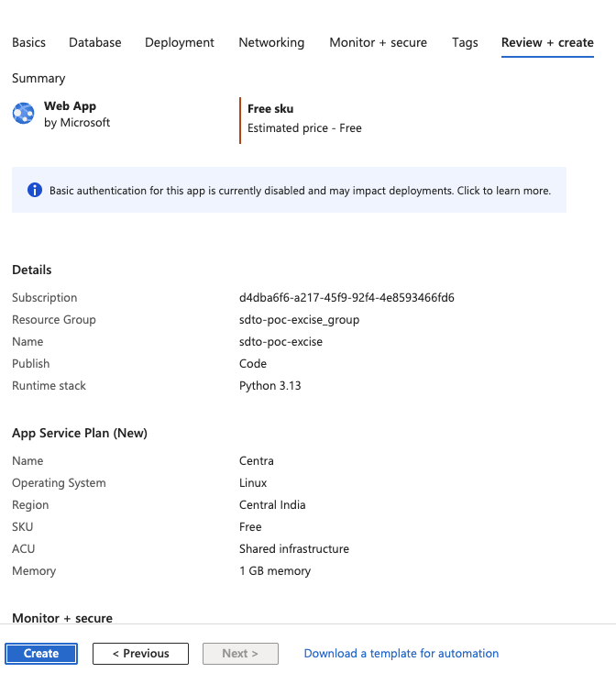
Task: Click the Web App globe icon
Action: pos(23,114)
